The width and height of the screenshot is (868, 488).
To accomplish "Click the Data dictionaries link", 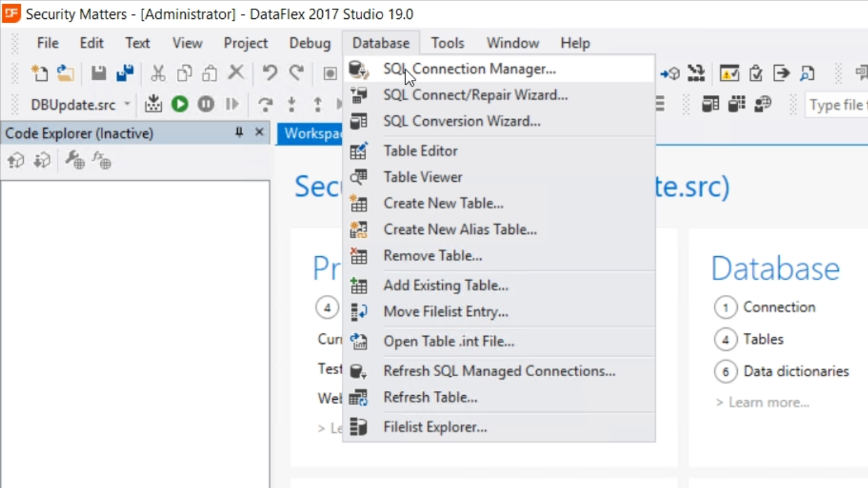I will pos(796,371).
